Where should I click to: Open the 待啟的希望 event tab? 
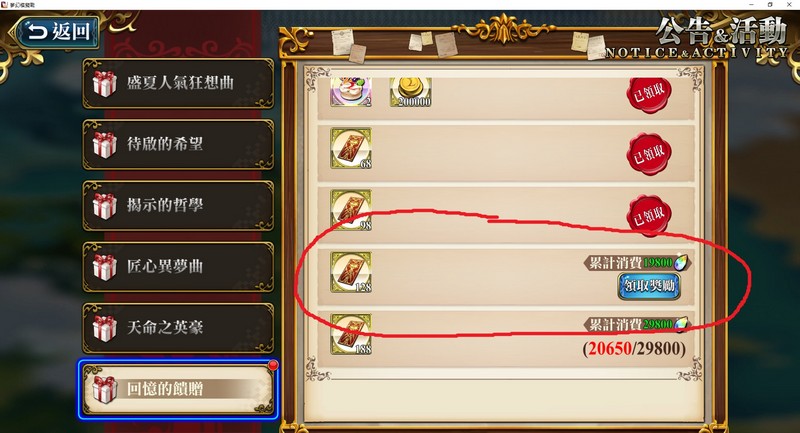pyautogui.click(x=178, y=144)
